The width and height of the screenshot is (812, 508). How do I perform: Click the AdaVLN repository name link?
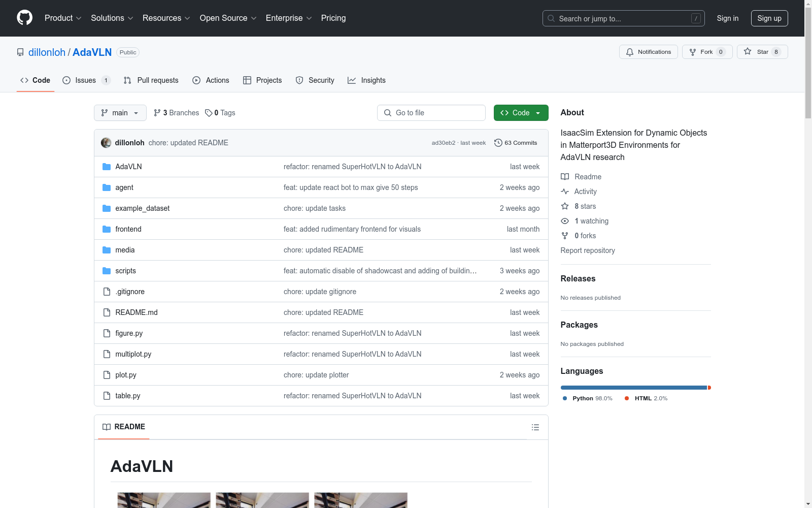92,52
